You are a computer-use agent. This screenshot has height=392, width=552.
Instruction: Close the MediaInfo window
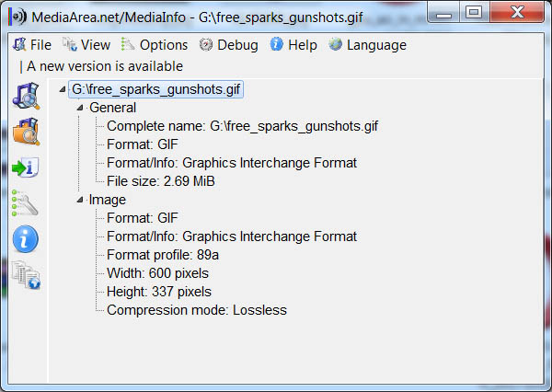(517, 13)
